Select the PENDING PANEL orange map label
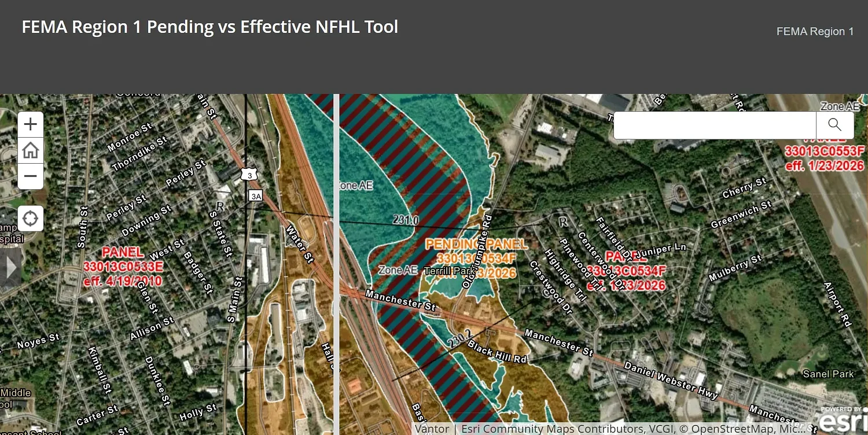The width and height of the screenshot is (868, 435). click(476, 245)
